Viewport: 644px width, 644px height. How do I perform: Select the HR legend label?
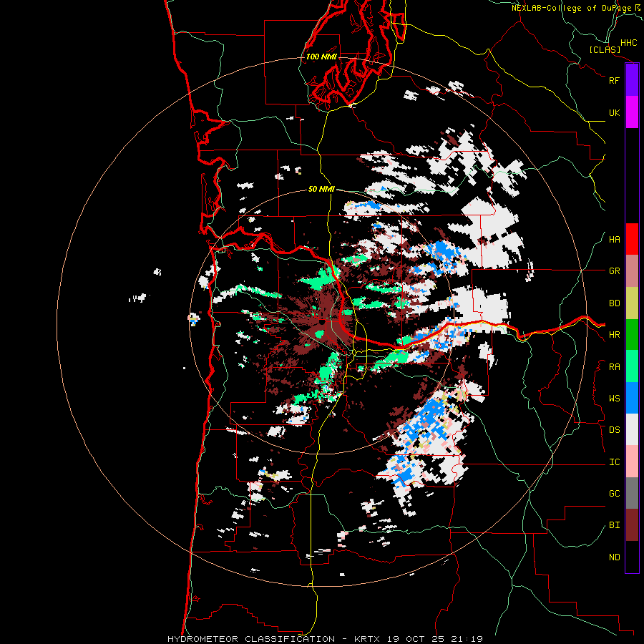pos(614,335)
